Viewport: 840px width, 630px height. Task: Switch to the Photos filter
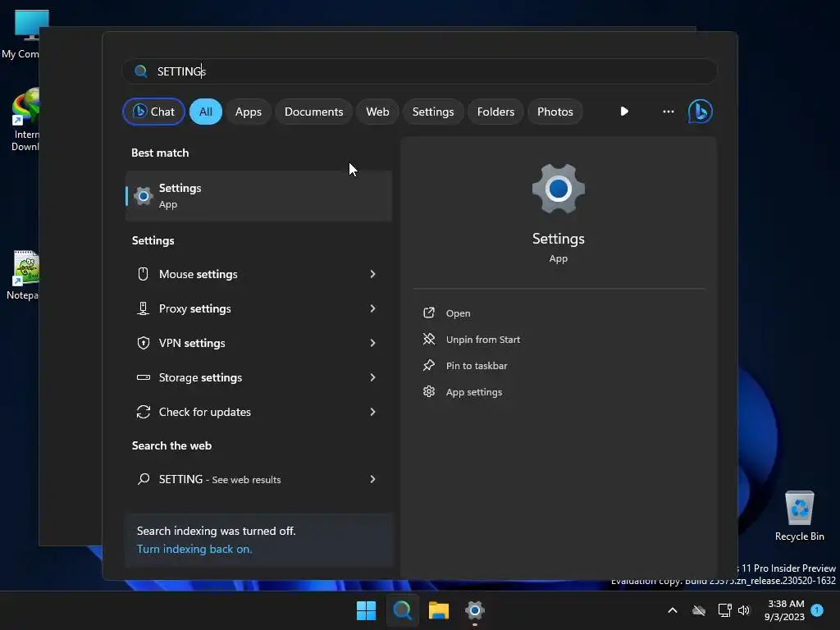tap(555, 112)
